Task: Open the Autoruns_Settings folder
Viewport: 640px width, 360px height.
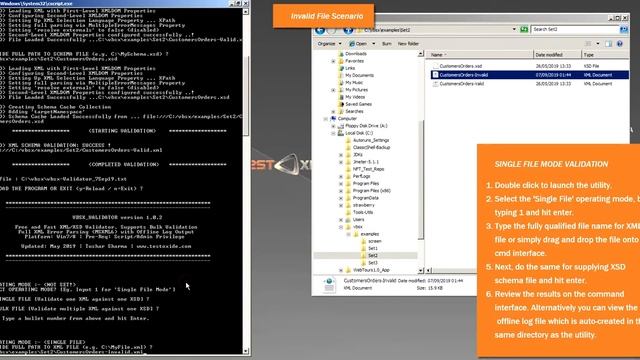Action: click(371, 140)
